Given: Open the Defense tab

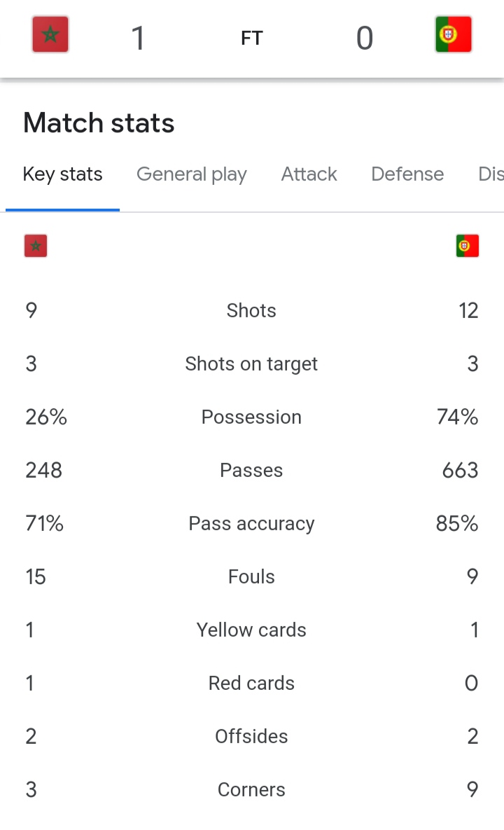Looking at the screenshot, I should (407, 174).
